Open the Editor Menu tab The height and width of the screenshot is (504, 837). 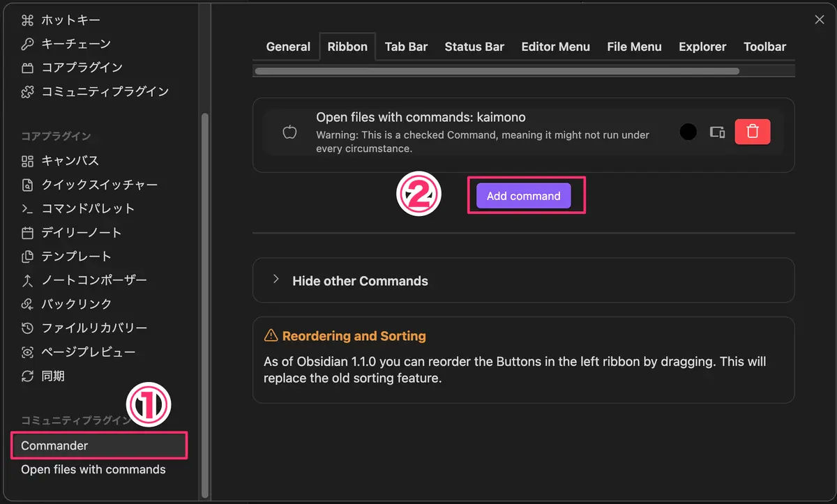click(556, 47)
